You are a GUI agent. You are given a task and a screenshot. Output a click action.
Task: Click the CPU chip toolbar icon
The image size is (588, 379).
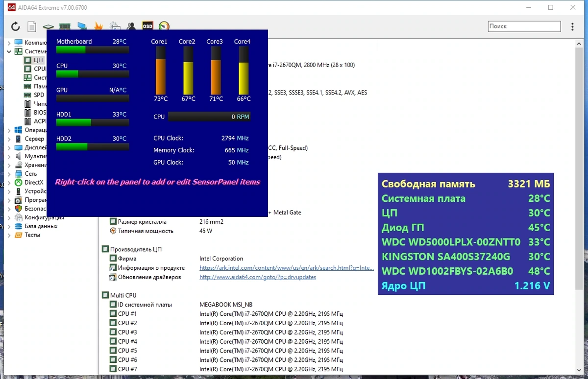coord(48,26)
